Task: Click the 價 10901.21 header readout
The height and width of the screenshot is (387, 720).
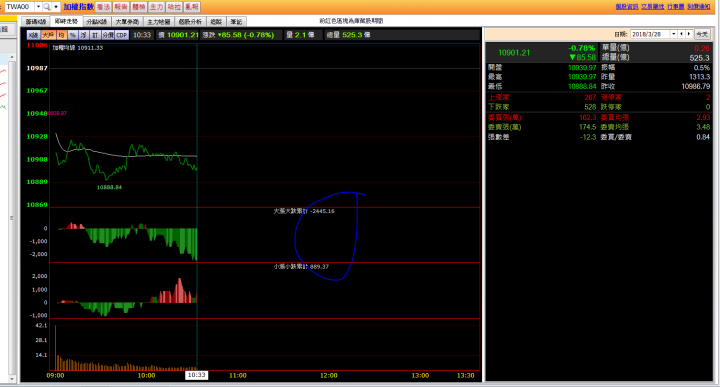Action: [178, 35]
